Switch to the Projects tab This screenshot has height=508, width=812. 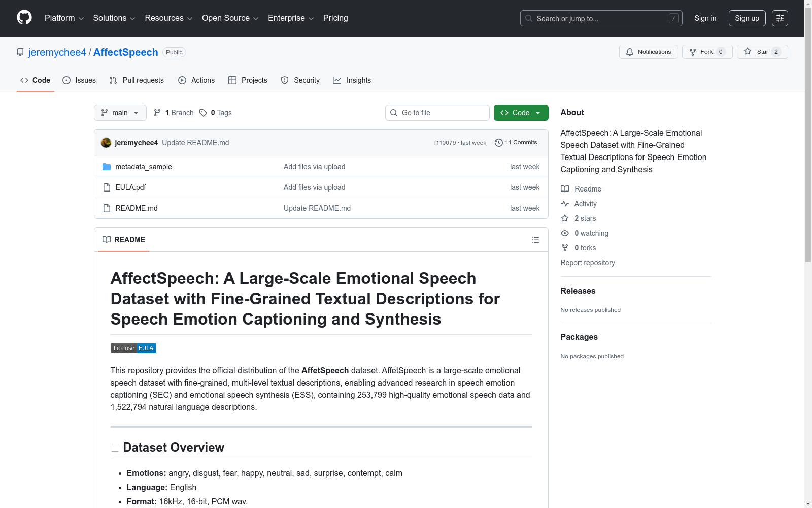tap(248, 80)
